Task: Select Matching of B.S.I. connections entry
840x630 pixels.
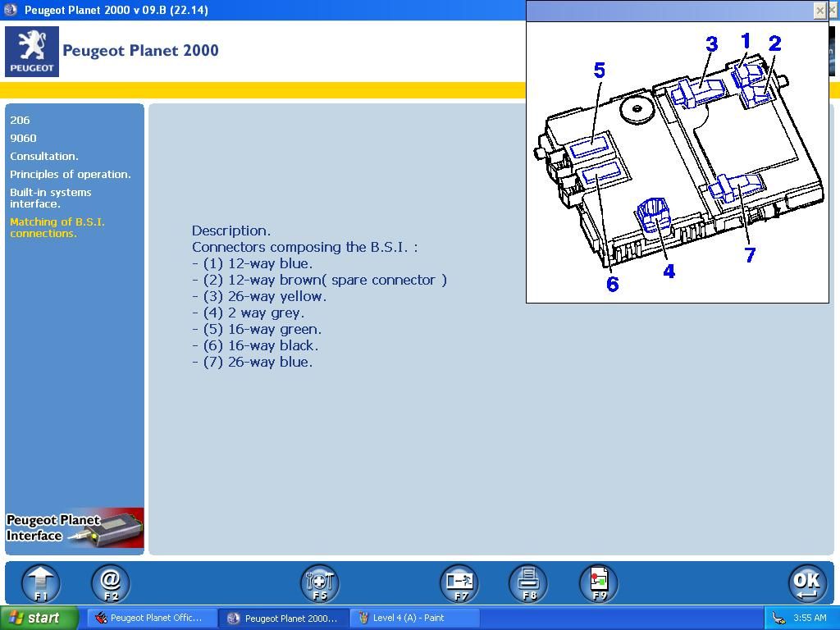Action: [x=57, y=227]
